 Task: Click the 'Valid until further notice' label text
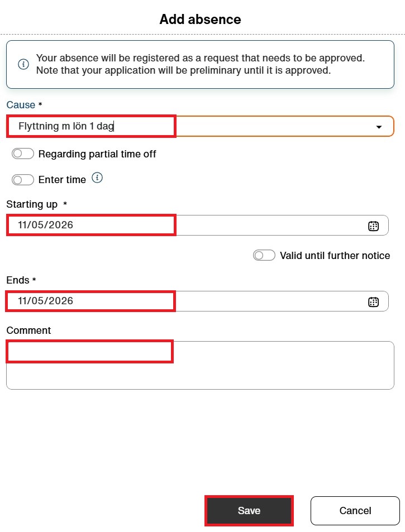pos(335,256)
